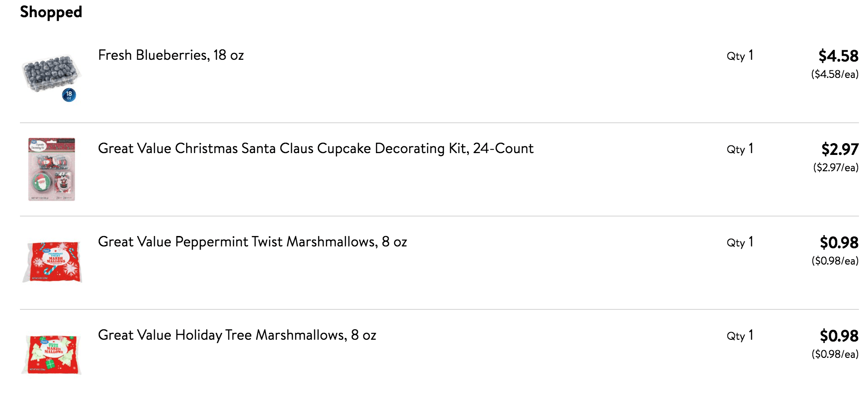Click the $4.58 blueberries price
868x395 pixels.
(839, 56)
